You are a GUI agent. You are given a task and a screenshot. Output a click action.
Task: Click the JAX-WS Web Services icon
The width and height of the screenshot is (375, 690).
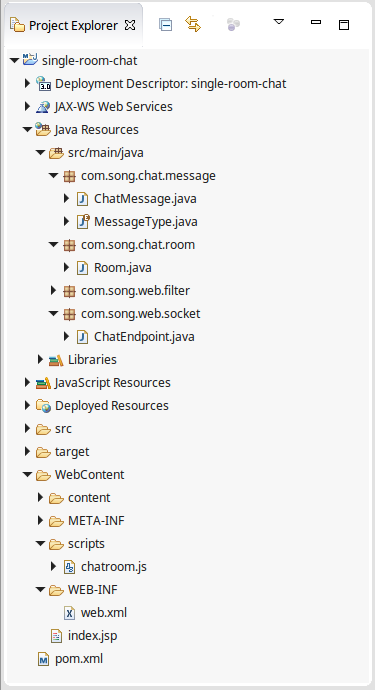click(x=43, y=106)
